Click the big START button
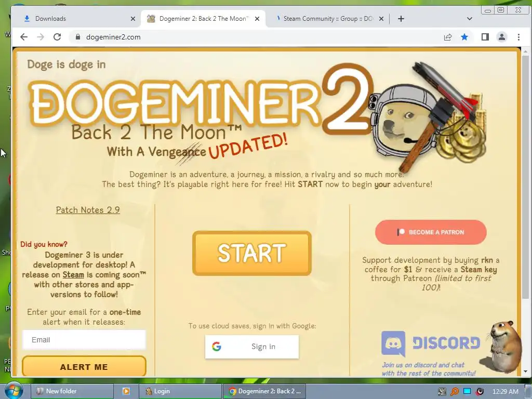Viewport: 532px width, 399px height. [252, 253]
